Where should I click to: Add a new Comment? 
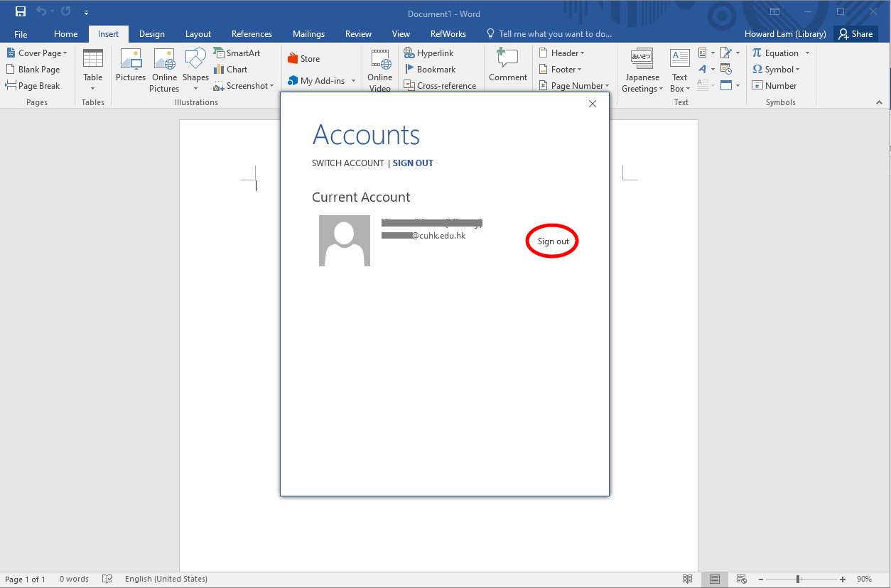508,65
